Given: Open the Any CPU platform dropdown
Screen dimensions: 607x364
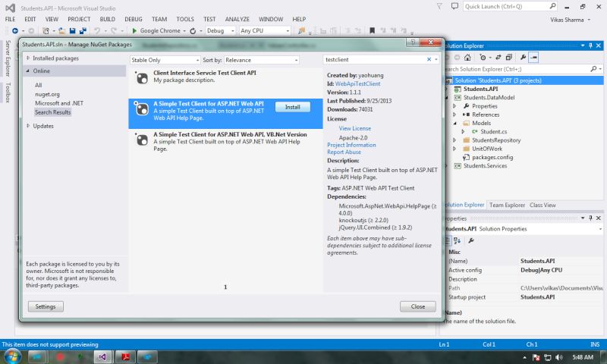Looking at the screenshot, I should pyautogui.click(x=265, y=30).
